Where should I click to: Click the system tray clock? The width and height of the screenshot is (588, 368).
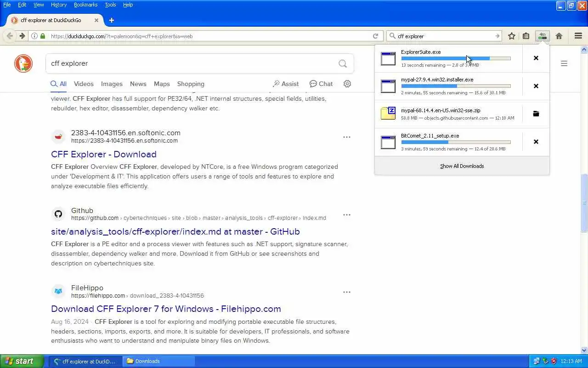(571, 361)
